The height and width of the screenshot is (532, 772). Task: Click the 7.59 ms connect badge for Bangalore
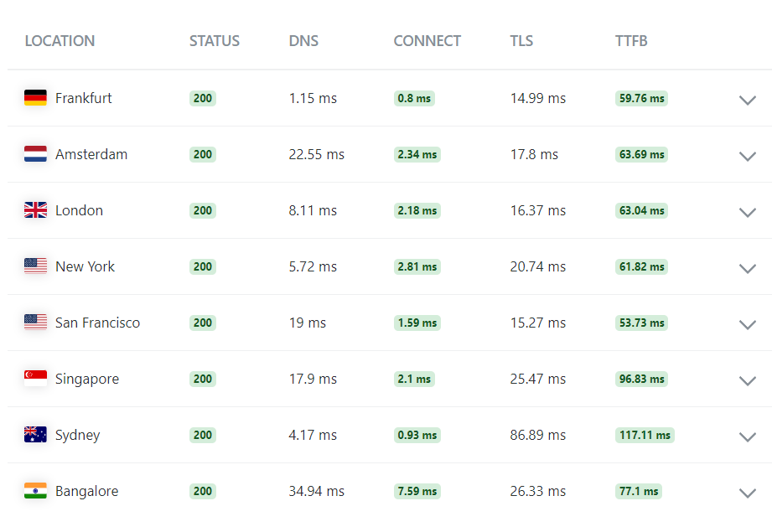417,491
